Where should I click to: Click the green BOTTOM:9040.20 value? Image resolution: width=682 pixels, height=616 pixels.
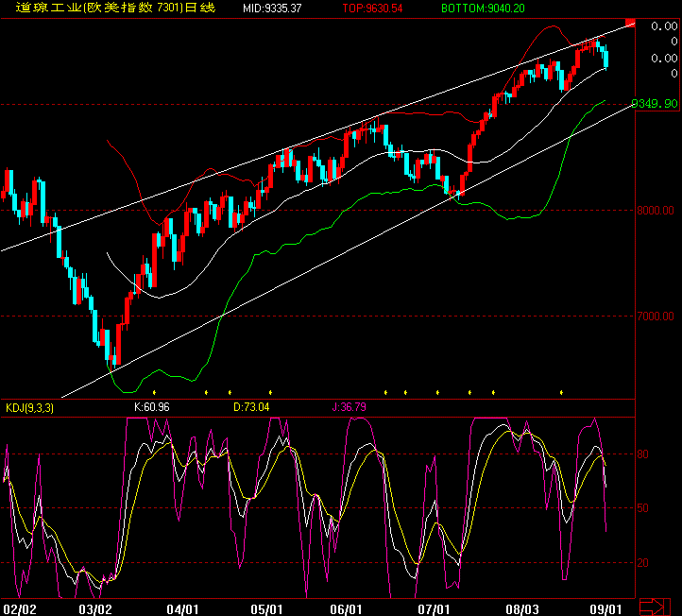(x=483, y=9)
